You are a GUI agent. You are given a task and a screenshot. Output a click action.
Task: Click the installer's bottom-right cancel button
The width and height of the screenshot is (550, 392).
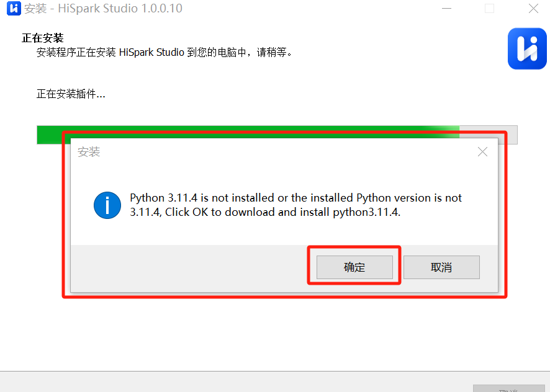pos(508,388)
